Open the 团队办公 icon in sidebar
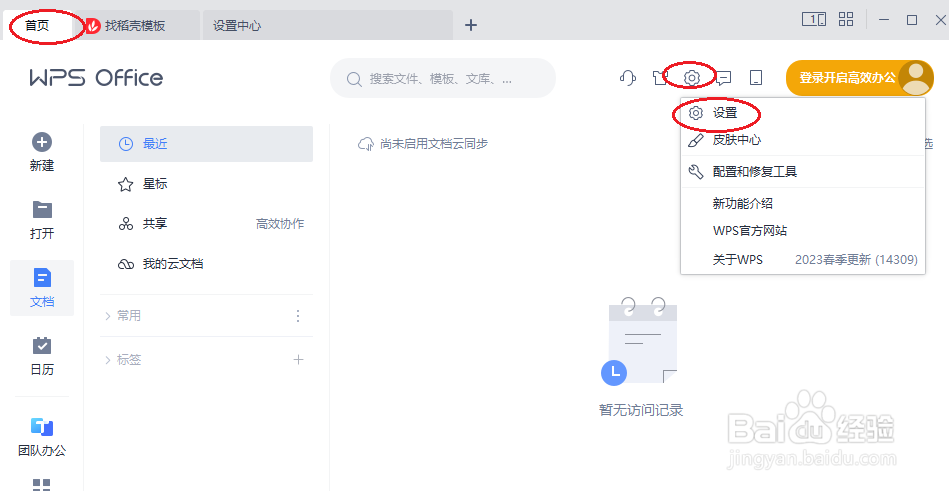This screenshot has width=949, height=491. pos(42,426)
